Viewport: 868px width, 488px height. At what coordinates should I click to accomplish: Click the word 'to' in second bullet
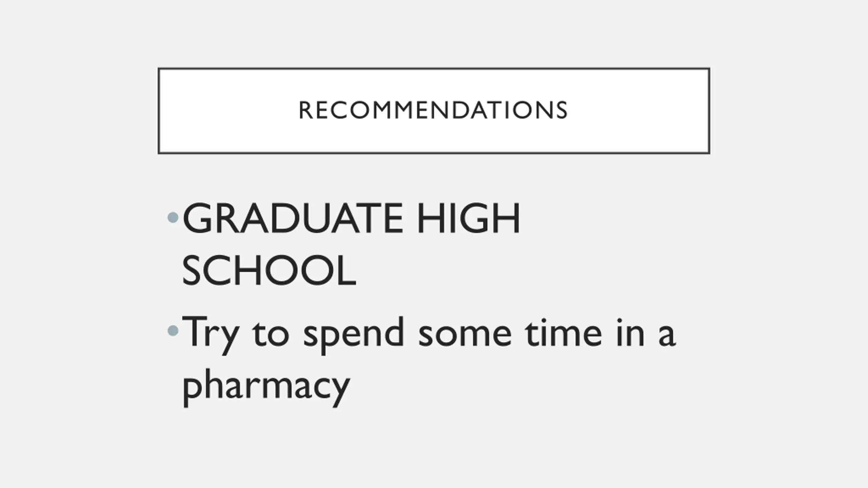tap(271, 333)
